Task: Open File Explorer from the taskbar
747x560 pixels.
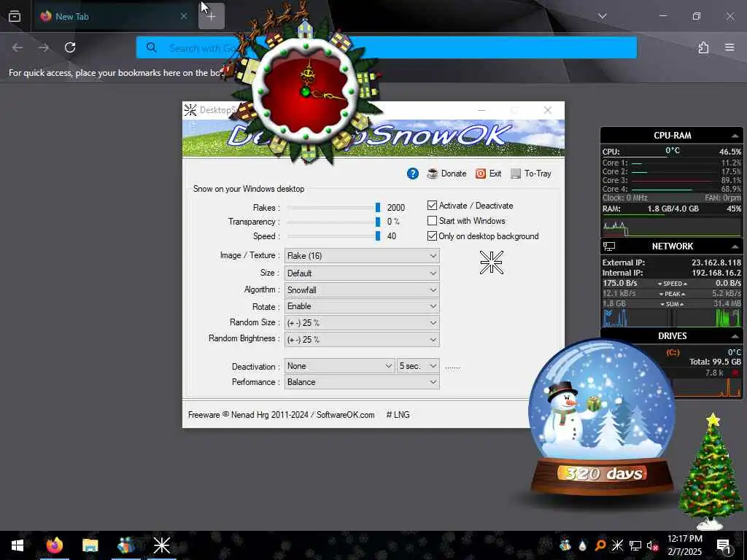Action: click(x=90, y=545)
